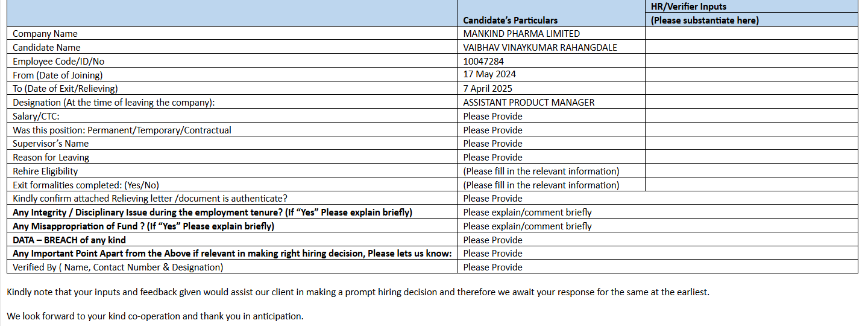
Task: Click the HR input cell for Rehire Eligibility
Action: point(751,171)
